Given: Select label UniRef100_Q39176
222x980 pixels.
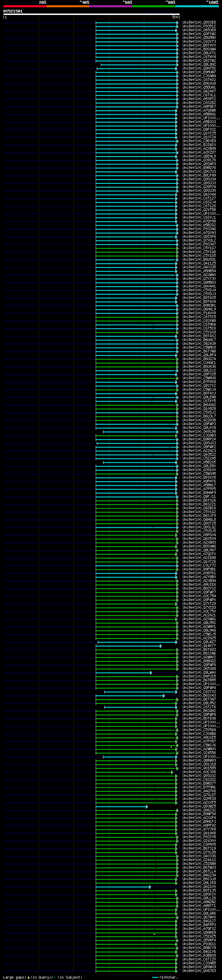Looking at the screenshot, I should coord(199,160).
